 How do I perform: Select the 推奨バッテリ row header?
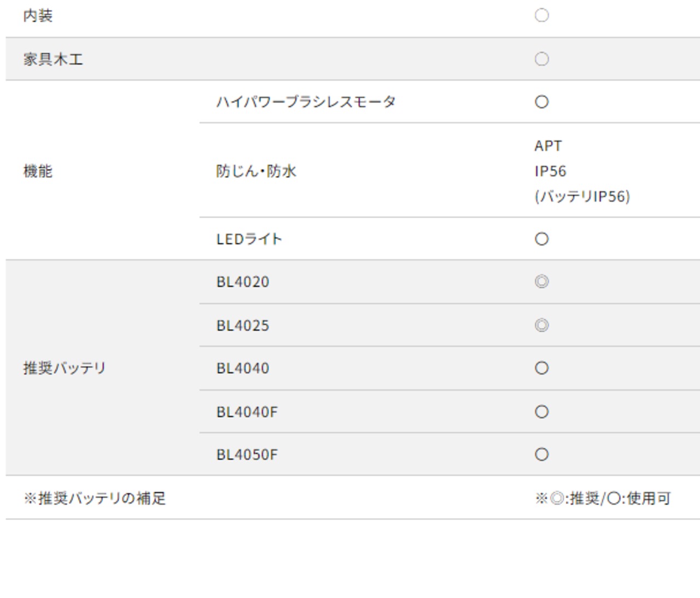pyautogui.click(x=65, y=368)
